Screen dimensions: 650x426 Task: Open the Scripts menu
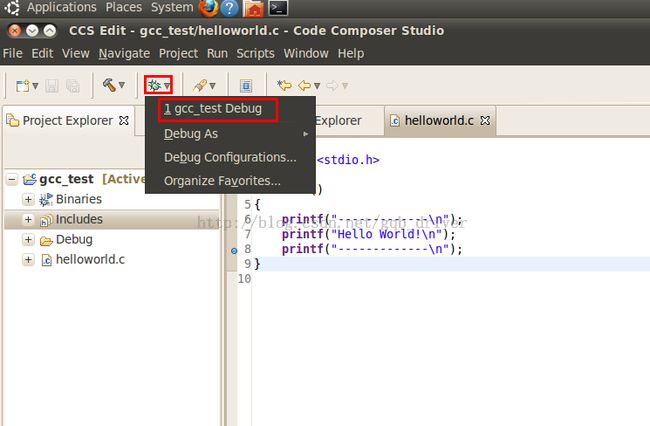click(255, 53)
